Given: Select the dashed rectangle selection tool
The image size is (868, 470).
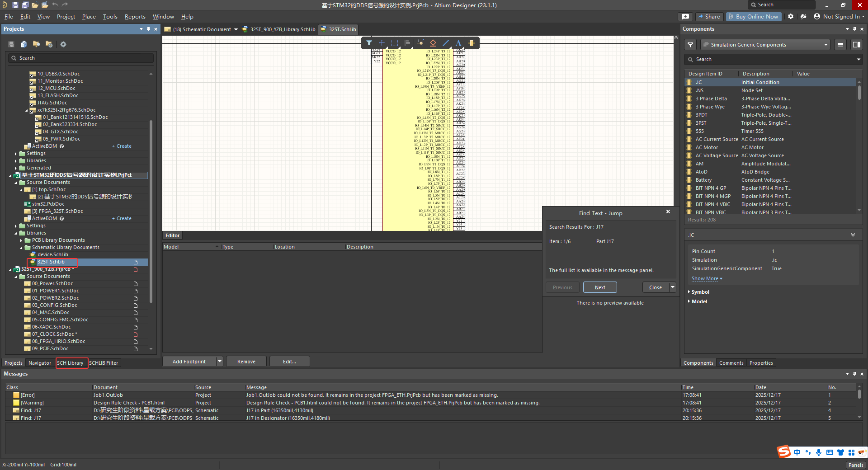Looking at the screenshot, I should [395, 43].
